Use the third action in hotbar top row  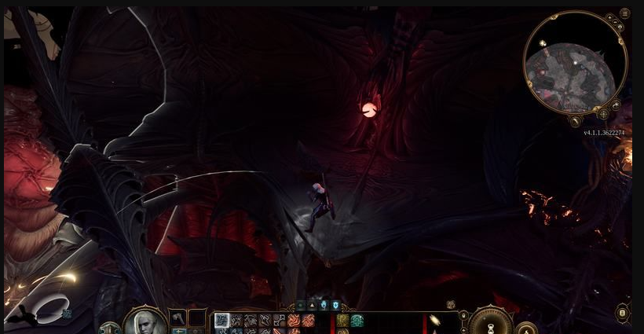click(x=251, y=320)
